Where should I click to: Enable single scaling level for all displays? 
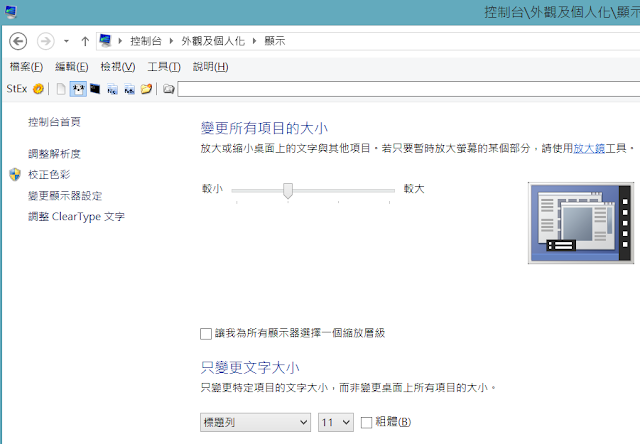207,332
